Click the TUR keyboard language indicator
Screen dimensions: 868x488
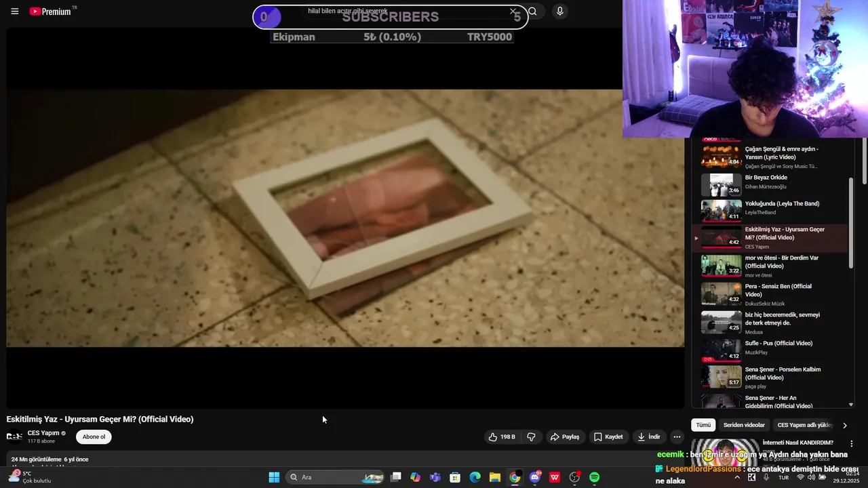783,478
